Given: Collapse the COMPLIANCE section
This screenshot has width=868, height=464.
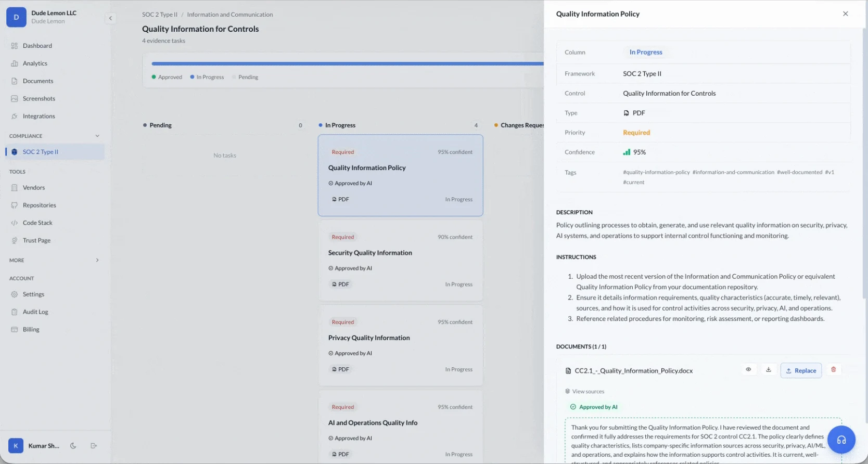Looking at the screenshot, I should click(97, 136).
